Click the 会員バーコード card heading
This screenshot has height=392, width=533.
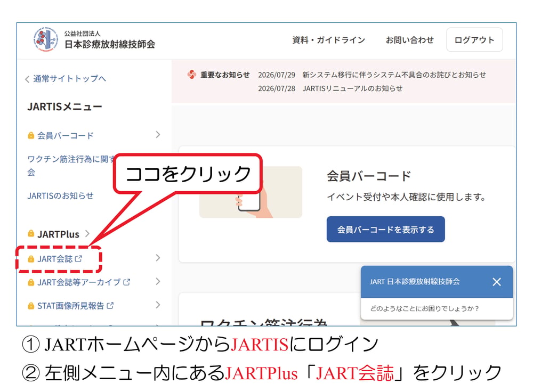tap(369, 176)
